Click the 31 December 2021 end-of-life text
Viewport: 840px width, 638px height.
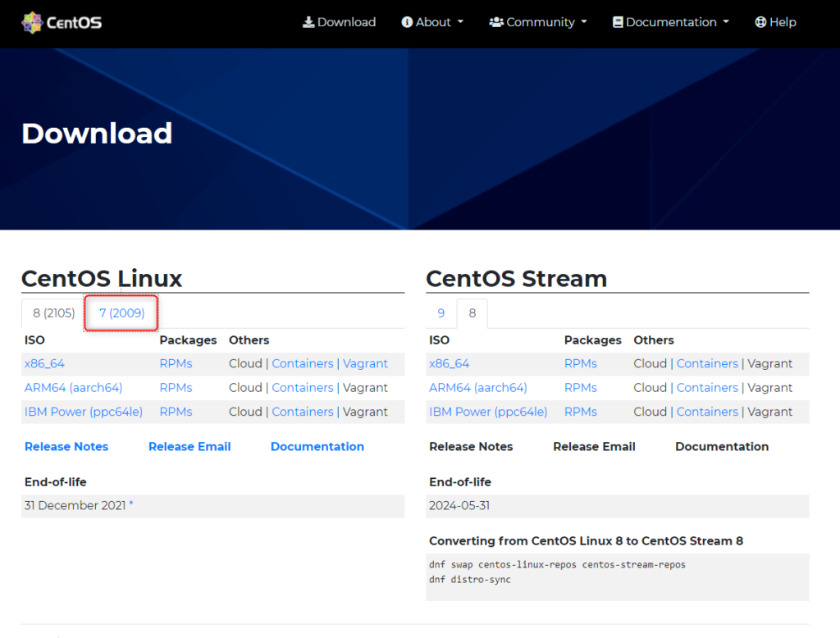(x=75, y=505)
